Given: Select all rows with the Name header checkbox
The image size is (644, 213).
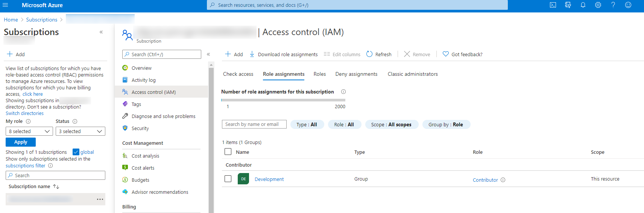Looking at the screenshot, I should [228, 152].
